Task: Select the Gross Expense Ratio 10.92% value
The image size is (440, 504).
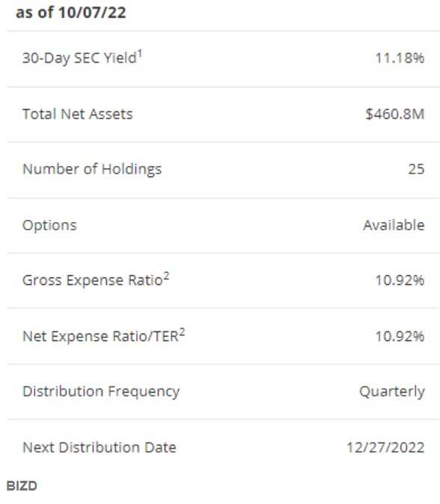Action: pyautogui.click(x=400, y=280)
